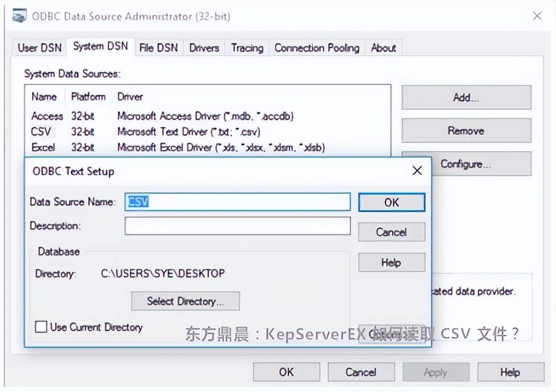Confirm ODBC Text Setup with OK

click(391, 202)
